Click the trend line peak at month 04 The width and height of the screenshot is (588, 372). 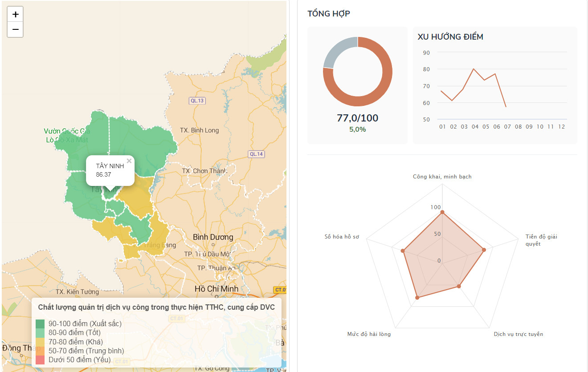point(474,69)
